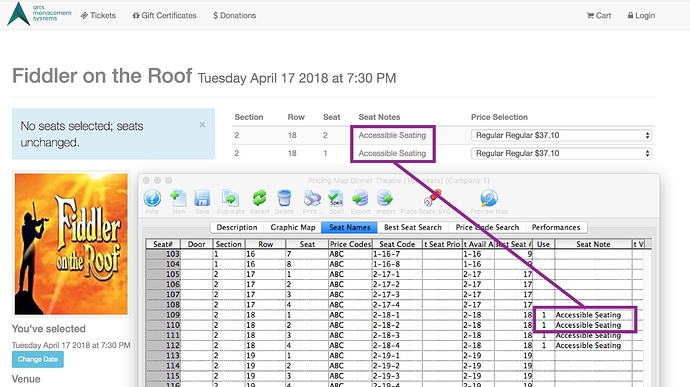Click the Import database icon
The width and height of the screenshot is (690, 387).
point(385,199)
